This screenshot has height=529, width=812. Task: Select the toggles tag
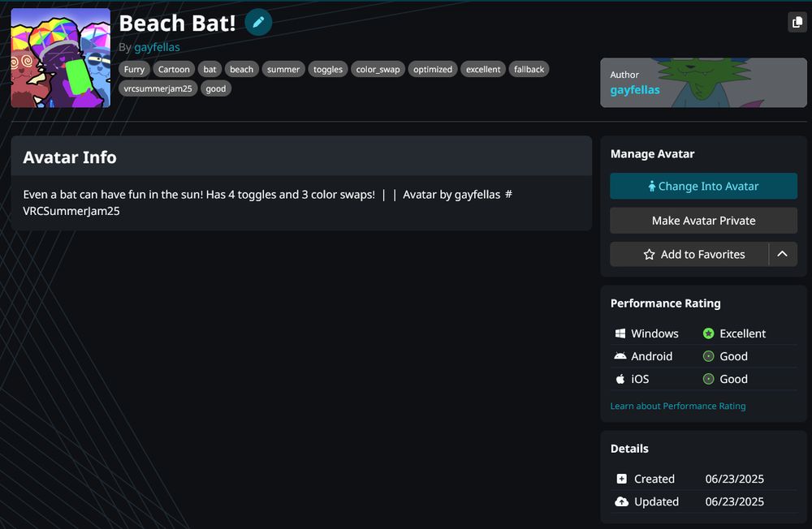point(328,69)
